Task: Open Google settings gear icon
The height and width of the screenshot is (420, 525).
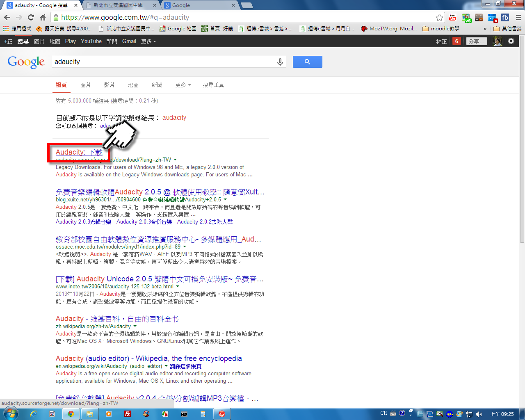Action: pos(511,41)
